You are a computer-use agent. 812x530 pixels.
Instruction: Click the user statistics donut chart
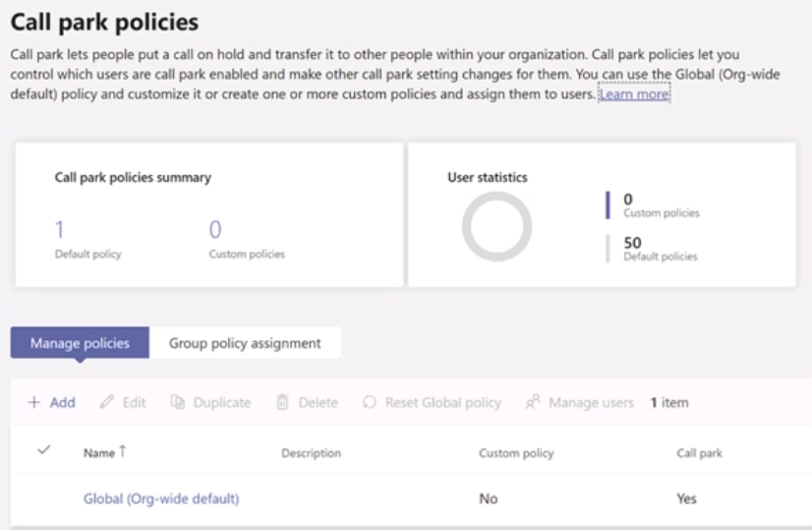point(496,226)
